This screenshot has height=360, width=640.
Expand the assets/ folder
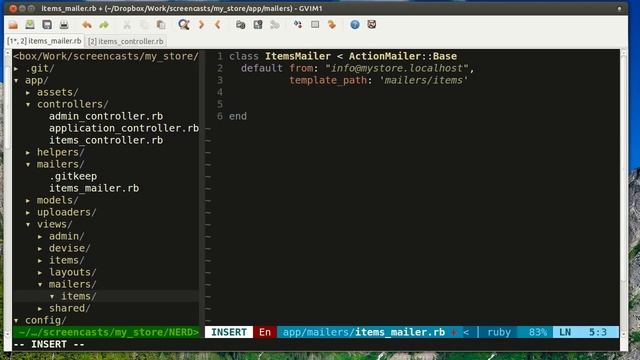coord(28,93)
